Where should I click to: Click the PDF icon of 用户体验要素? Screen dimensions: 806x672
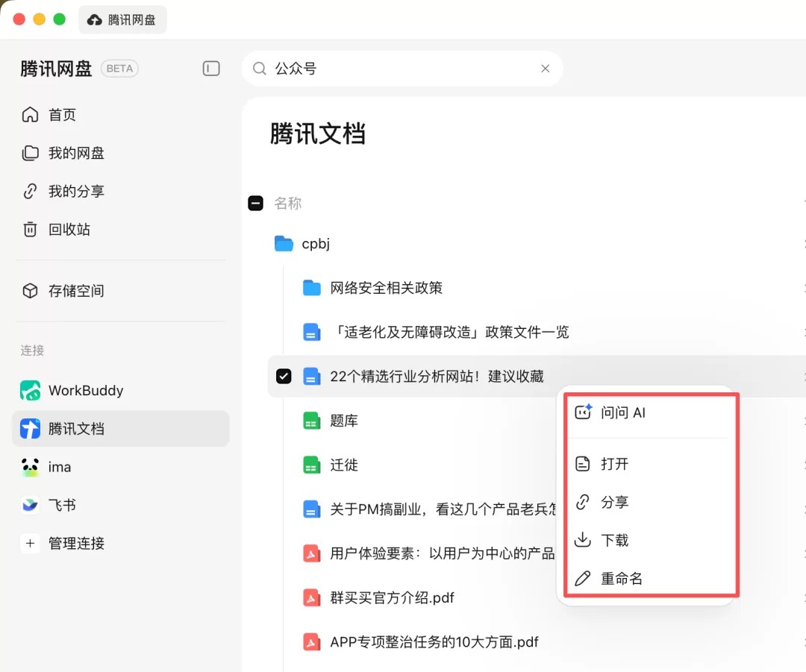click(x=311, y=553)
